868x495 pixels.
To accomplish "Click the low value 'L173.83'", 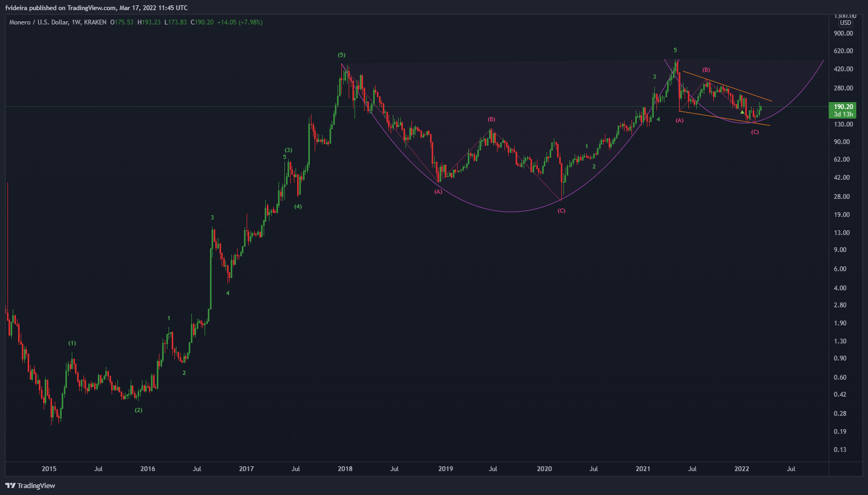I will pos(175,22).
